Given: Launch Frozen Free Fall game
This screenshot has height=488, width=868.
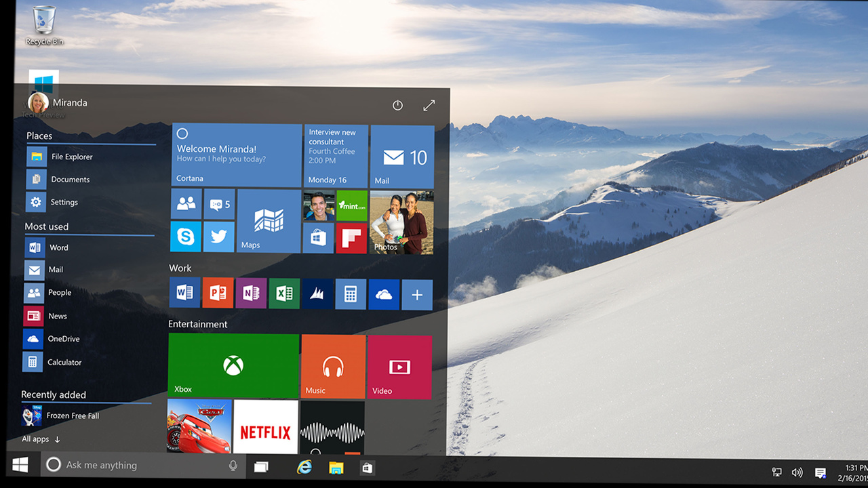Looking at the screenshot, I should (87, 415).
